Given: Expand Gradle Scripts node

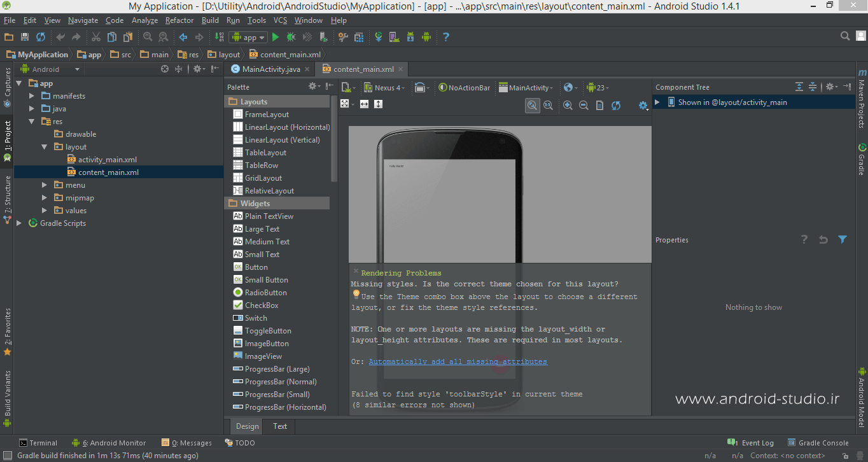Looking at the screenshot, I should pyautogui.click(x=19, y=223).
